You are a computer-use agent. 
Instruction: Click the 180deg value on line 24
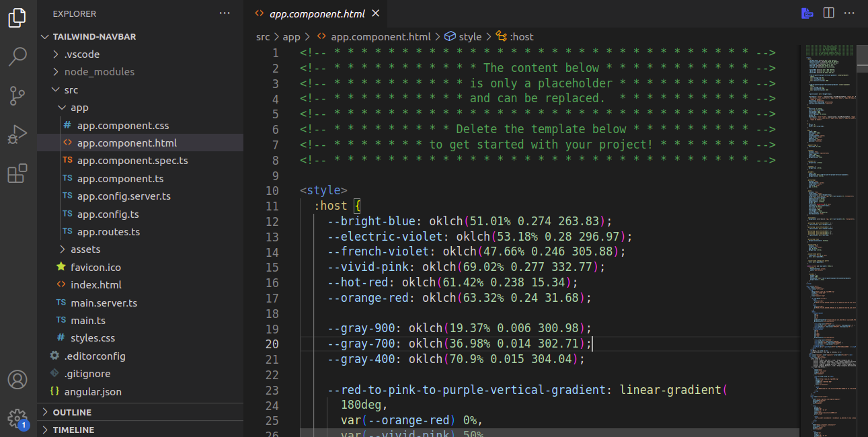pyautogui.click(x=361, y=405)
